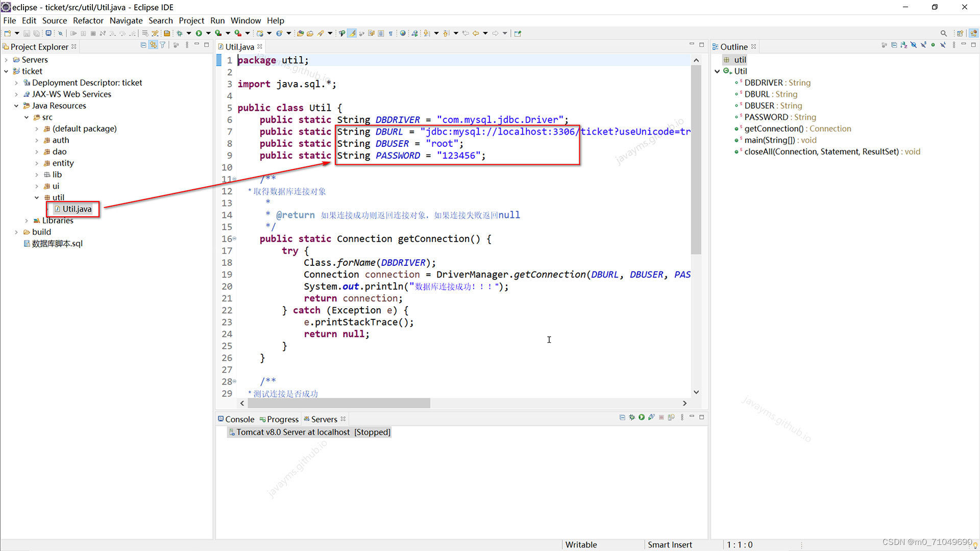
Task: Click the editor horizontal scrollbar thumb
Action: pyautogui.click(x=338, y=403)
